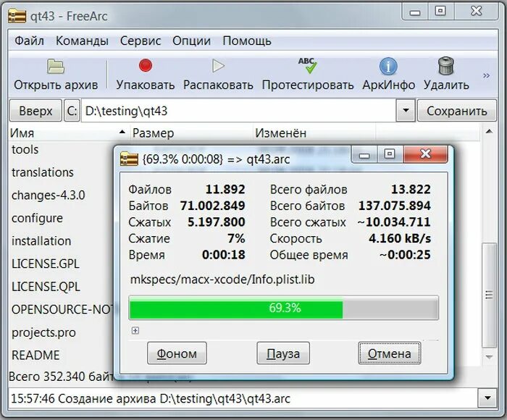Image resolution: width=507 pixels, height=420 pixels.
Task: Maximize the main FreeArc window
Action: 440,12
